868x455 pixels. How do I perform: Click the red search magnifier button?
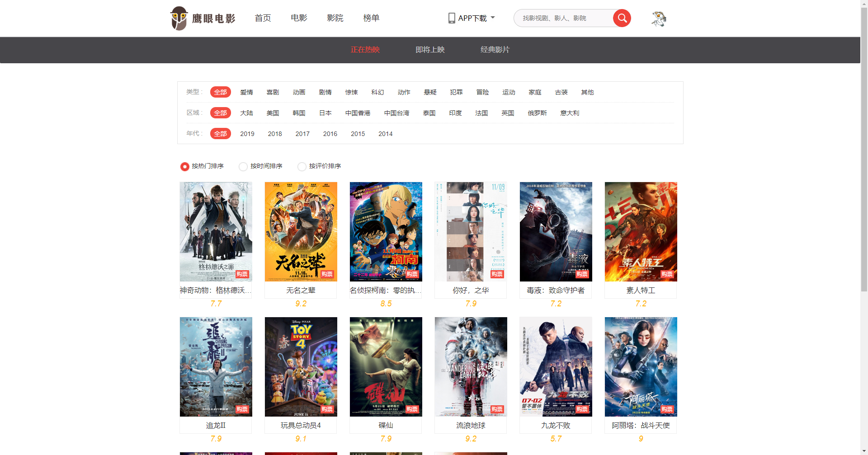[x=622, y=18]
